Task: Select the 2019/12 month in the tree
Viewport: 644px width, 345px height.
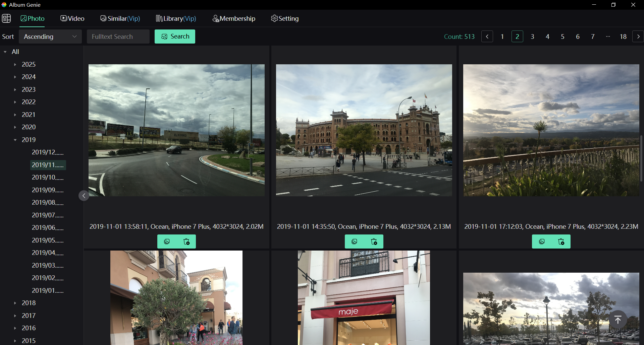Action: tap(47, 152)
